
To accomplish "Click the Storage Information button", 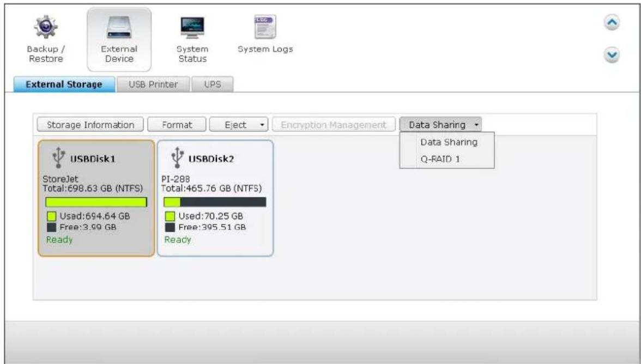I will coord(90,125).
